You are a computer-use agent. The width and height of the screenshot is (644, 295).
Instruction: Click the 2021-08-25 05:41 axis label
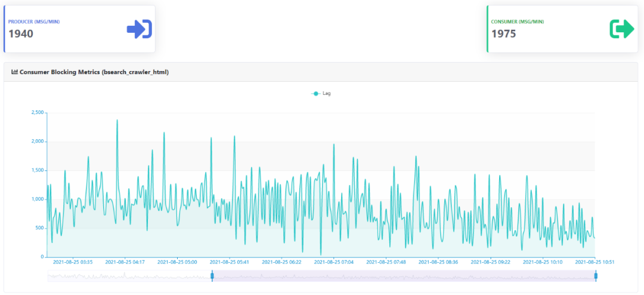tap(230, 262)
